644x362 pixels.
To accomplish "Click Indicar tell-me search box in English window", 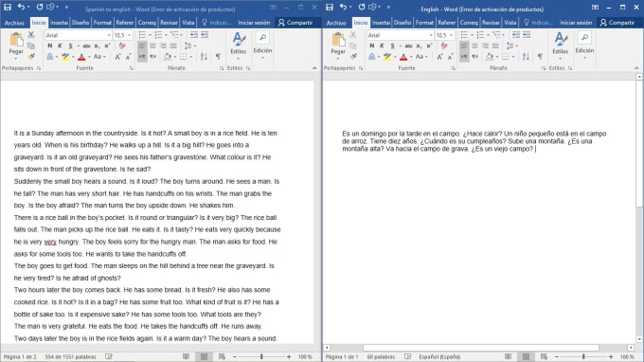I will [x=538, y=23].
